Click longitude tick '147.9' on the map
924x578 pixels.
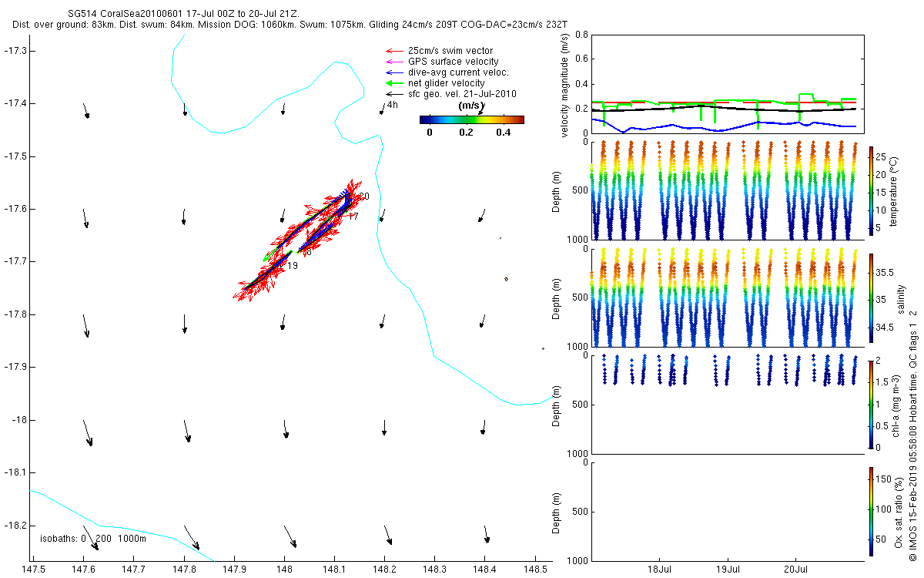click(234, 570)
